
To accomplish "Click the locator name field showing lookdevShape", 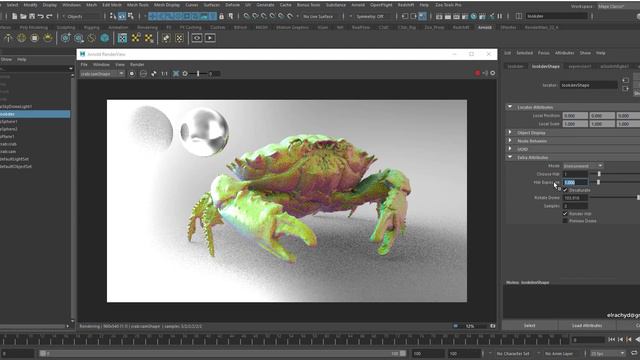I will (589, 85).
